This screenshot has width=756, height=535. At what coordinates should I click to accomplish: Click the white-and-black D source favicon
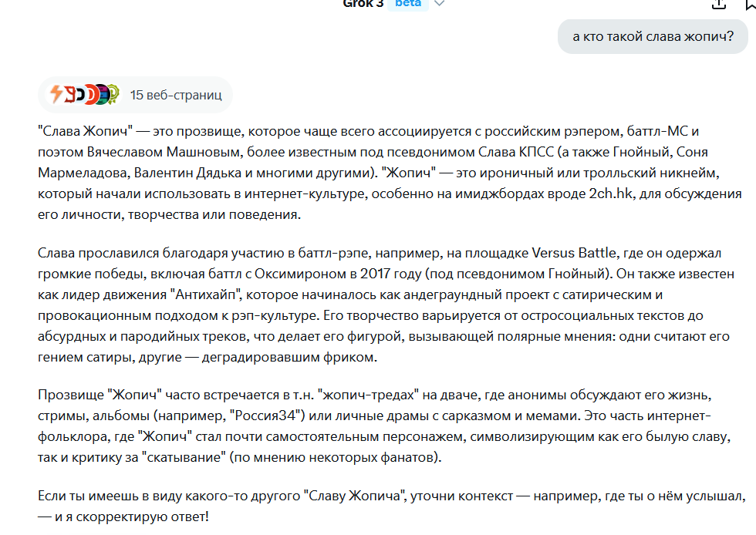point(80,94)
